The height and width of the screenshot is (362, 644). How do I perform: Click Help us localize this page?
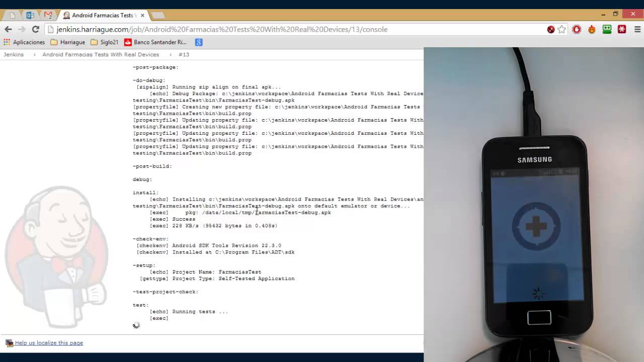pos(49,343)
